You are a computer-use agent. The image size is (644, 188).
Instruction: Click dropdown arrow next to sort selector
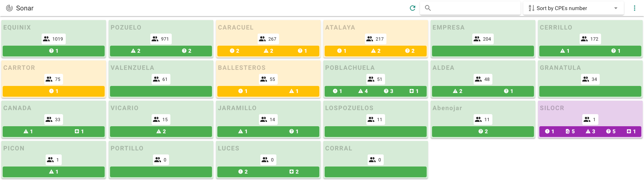(x=616, y=8)
